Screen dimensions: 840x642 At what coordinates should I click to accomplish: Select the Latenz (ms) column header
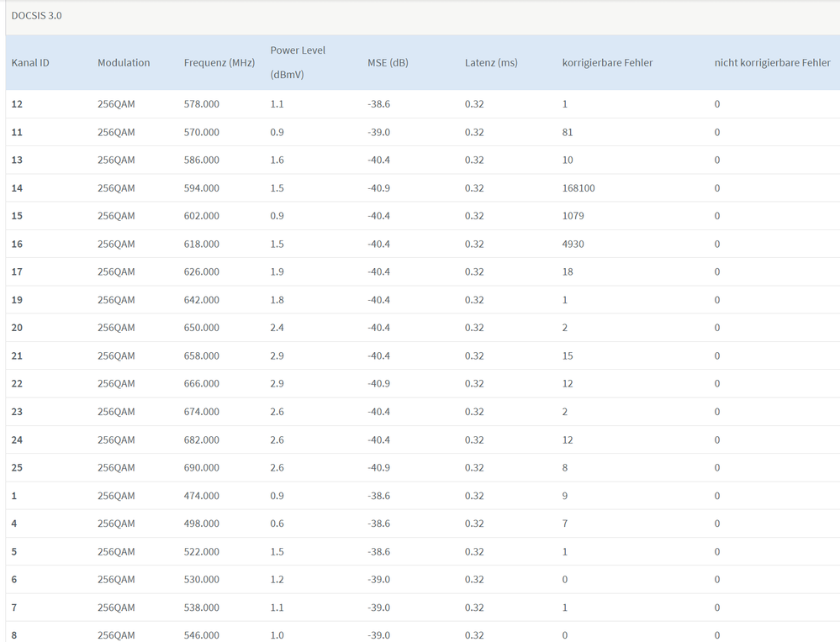(491, 63)
